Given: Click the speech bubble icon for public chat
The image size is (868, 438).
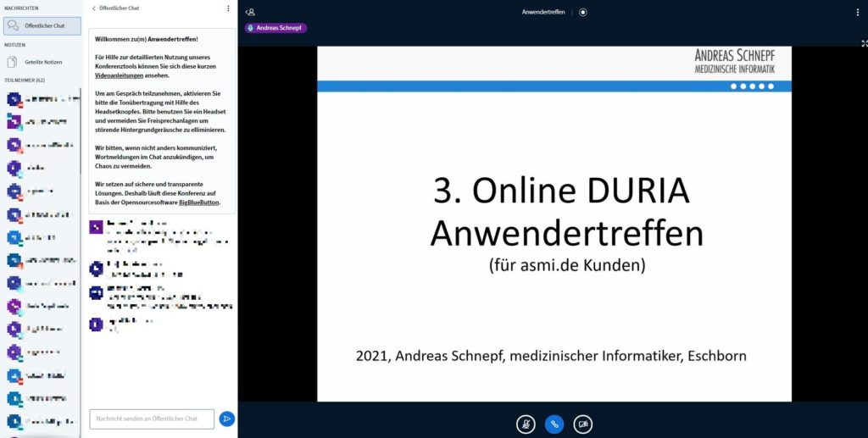Looking at the screenshot, I should point(14,26).
